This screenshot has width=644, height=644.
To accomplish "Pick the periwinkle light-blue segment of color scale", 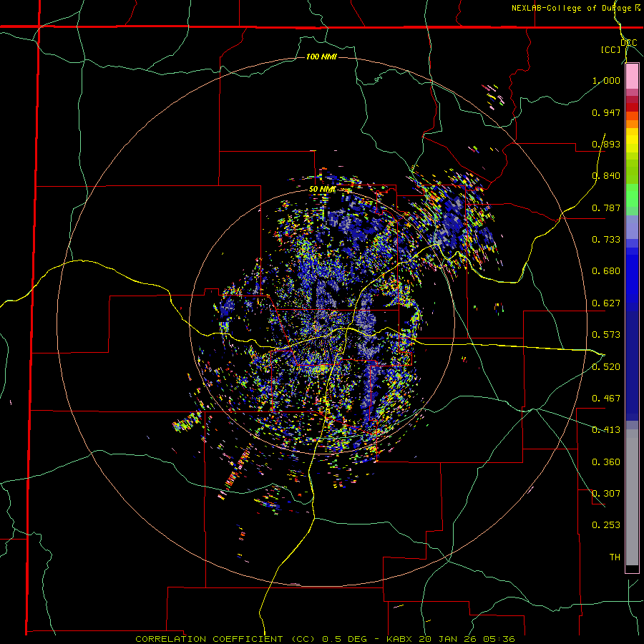I will coord(632,227).
